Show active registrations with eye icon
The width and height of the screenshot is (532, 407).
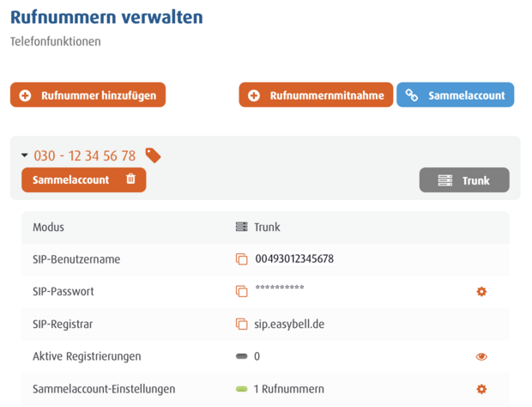[481, 356]
